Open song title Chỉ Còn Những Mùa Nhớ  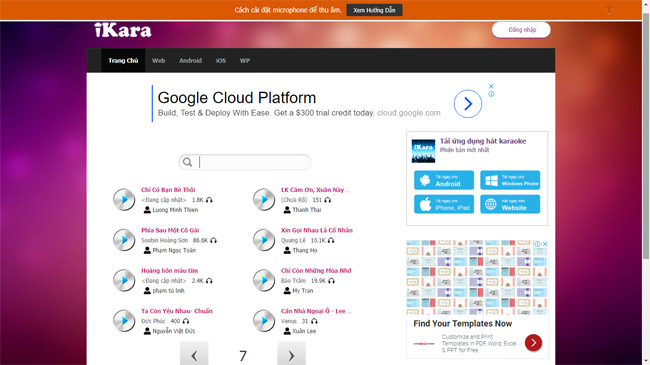(x=316, y=270)
